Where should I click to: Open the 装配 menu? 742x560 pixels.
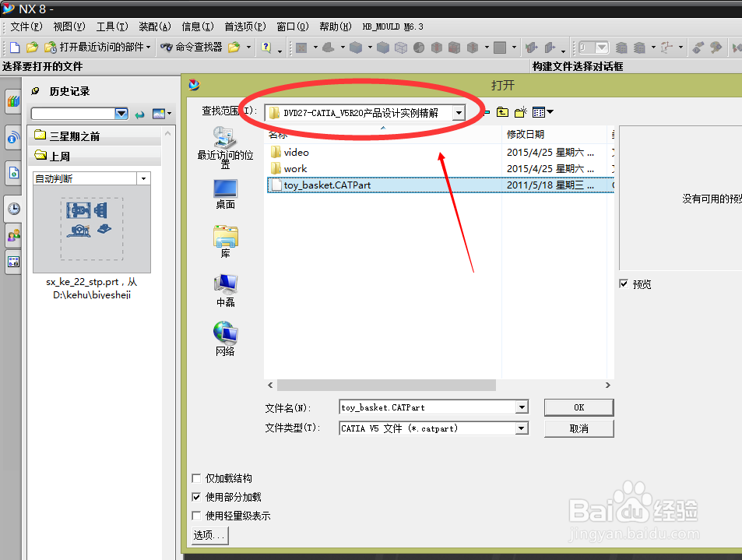[153, 26]
